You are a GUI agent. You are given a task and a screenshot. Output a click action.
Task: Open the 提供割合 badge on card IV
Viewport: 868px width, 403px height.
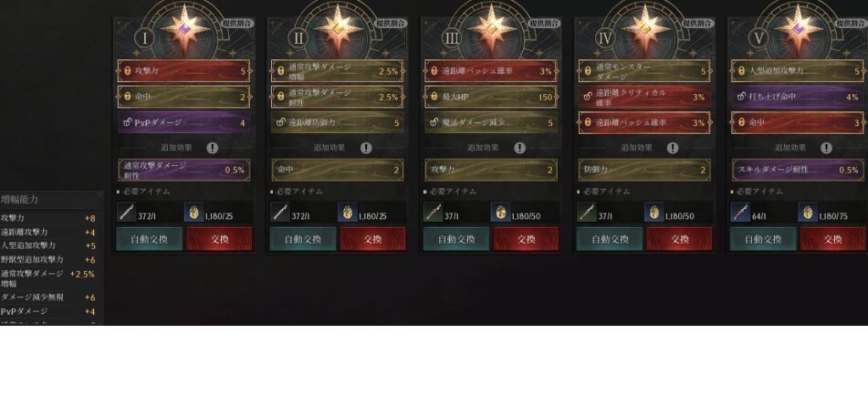tap(698, 23)
